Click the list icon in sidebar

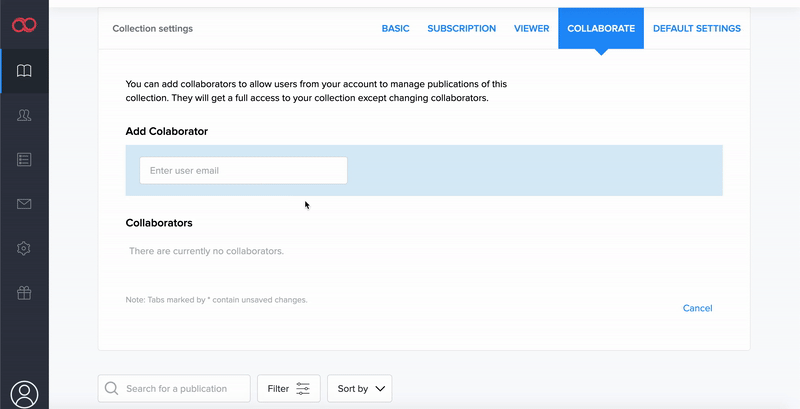[24, 160]
